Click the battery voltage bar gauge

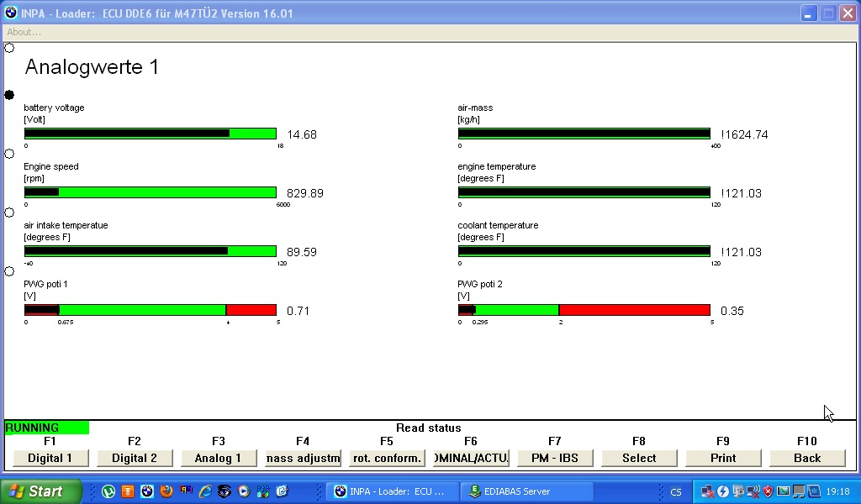tap(150, 134)
